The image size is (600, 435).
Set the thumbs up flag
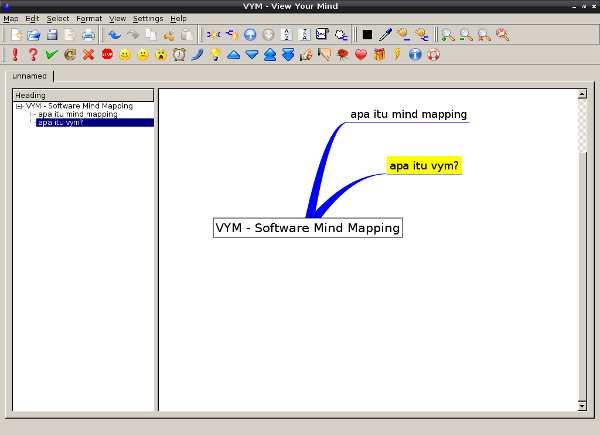click(306, 55)
